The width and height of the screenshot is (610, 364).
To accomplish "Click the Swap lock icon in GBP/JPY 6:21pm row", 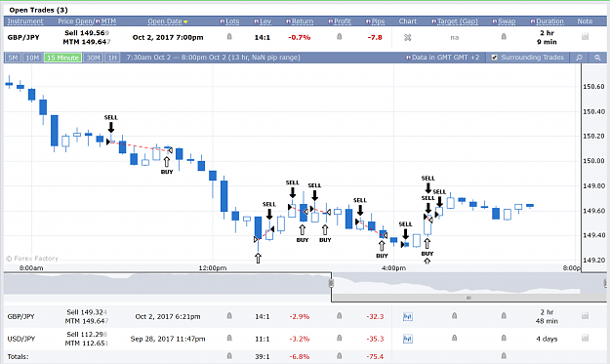I will coord(504,316).
